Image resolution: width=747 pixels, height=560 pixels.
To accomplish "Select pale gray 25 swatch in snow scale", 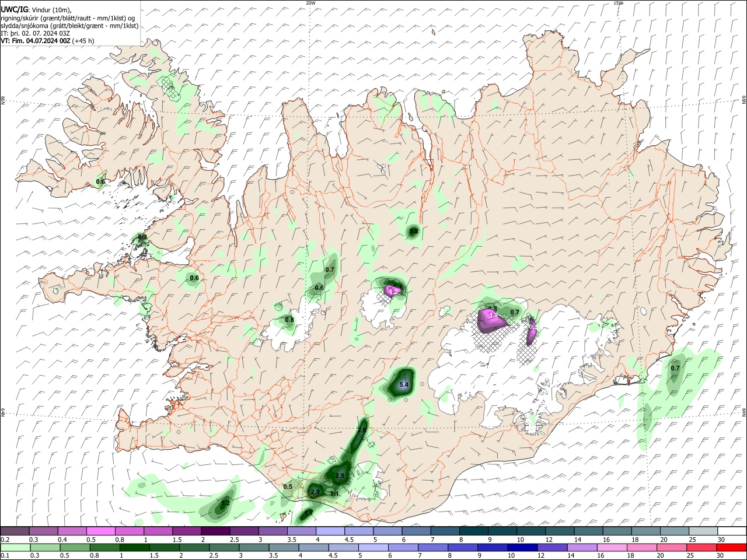I will pyautogui.click(x=703, y=531).
